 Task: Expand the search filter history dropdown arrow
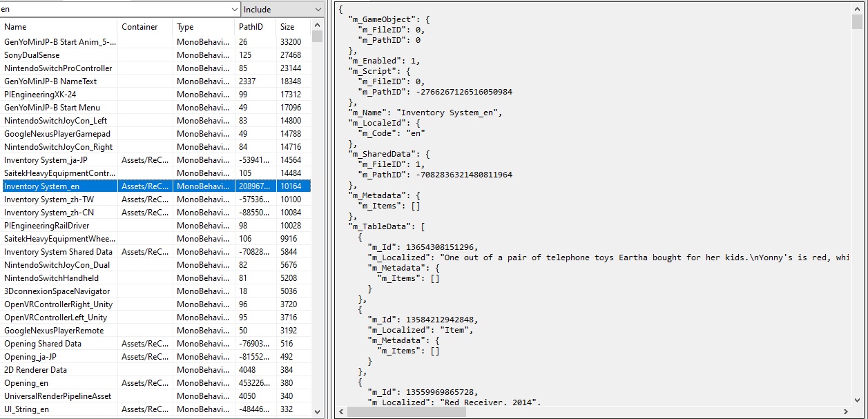pos(235,9)
